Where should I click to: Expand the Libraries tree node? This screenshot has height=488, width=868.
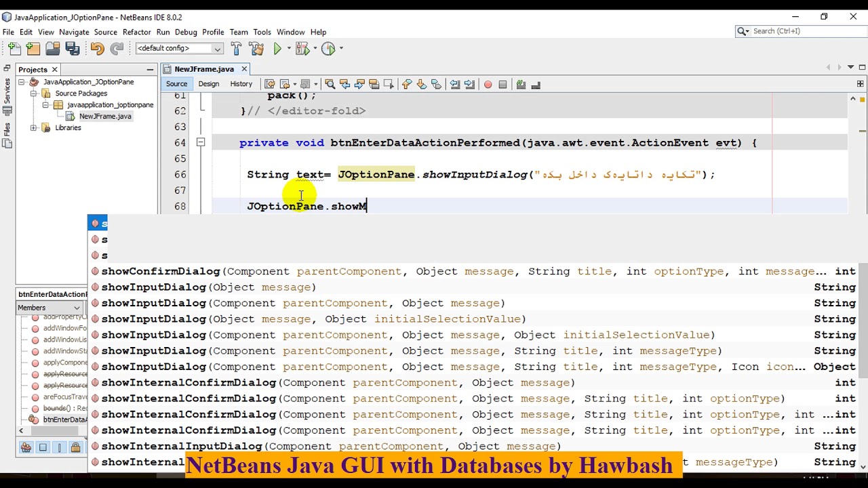coord(33,128)
